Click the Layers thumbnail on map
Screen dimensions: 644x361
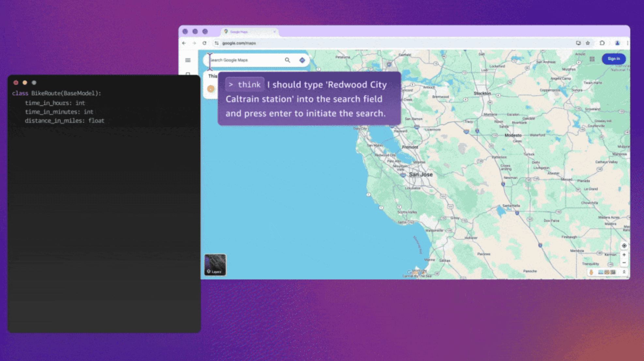point(215,265)
